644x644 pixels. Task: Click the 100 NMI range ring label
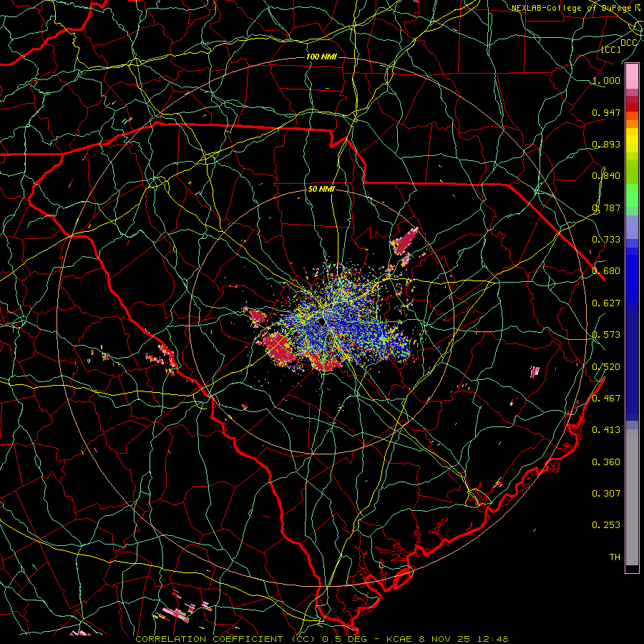(321, 57)
